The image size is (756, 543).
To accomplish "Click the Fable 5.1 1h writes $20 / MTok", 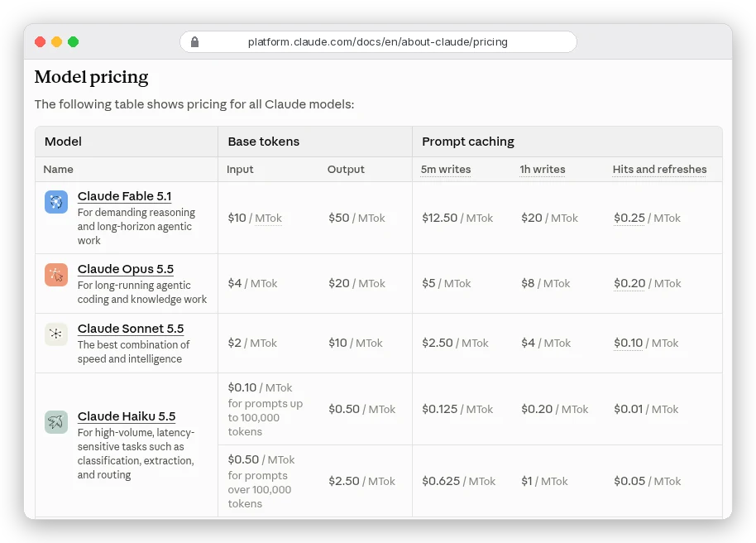I will pos(550,219).
